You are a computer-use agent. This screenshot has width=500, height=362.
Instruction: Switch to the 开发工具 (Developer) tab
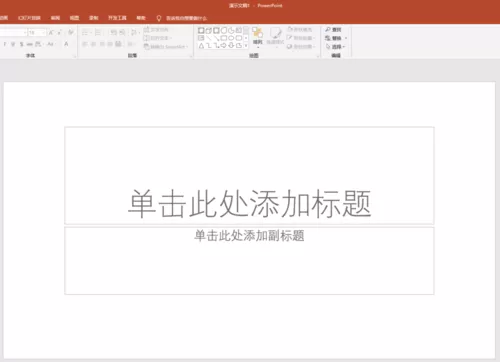tap(117, 18)
